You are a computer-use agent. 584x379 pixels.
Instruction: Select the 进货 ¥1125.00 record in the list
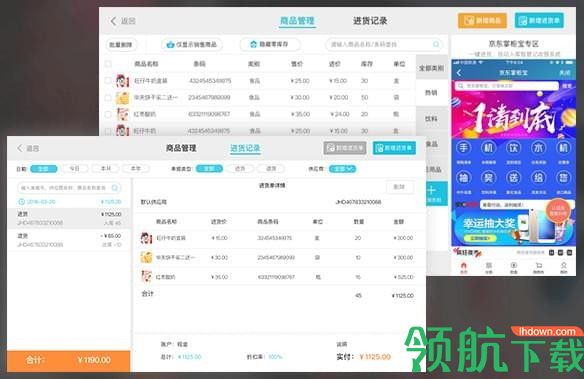click(69, 218)
